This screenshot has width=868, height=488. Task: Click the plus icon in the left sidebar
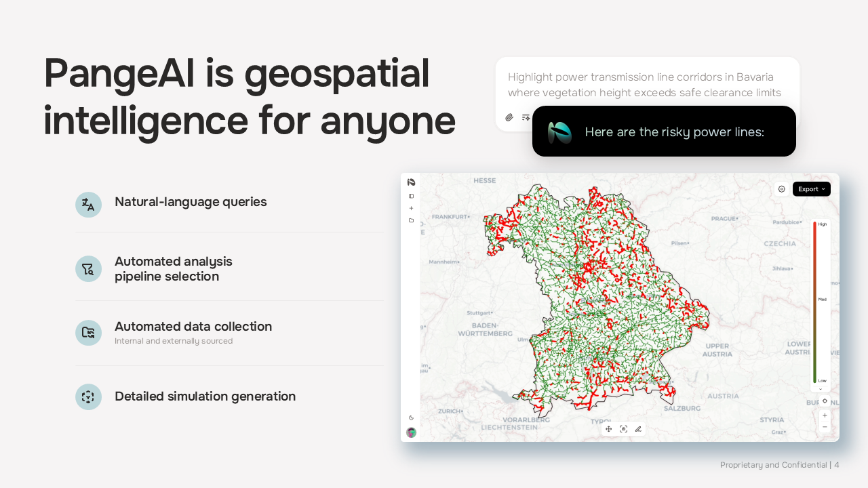[411, 208]
